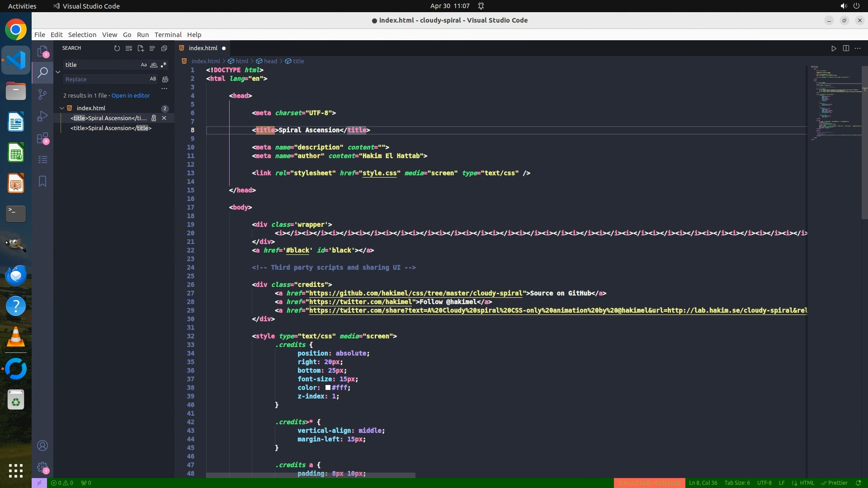This screenshot has width=868, height=488.
Task: Open Run and Debug view
Action: (x=42, y=116)
